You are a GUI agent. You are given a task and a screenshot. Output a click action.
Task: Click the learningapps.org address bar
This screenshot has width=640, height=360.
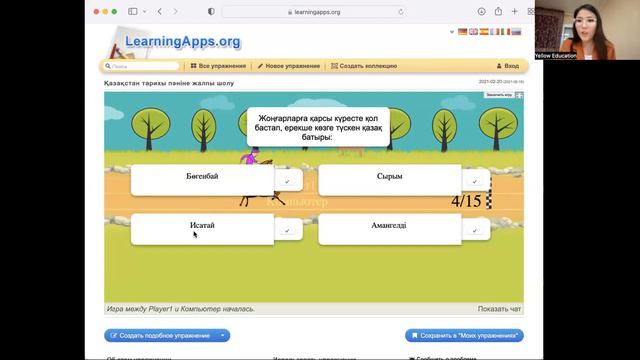[x=314, y=12]
